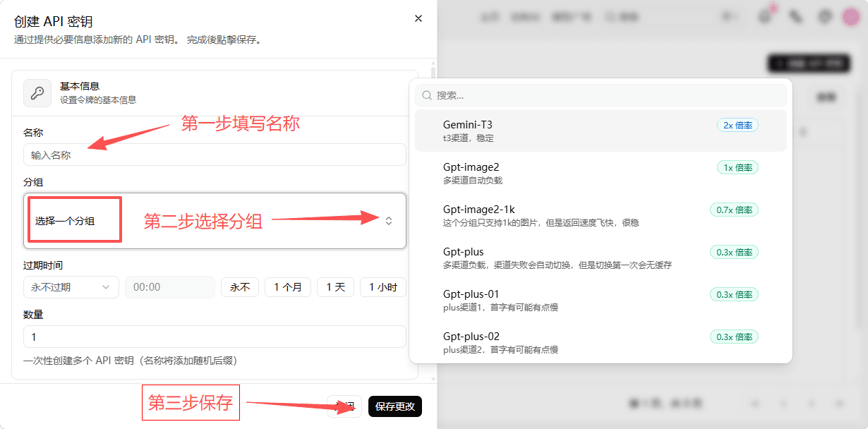868x429 pixels.
Task: Set expiration with the 永不 button
Action: click(x=240, y=287)
